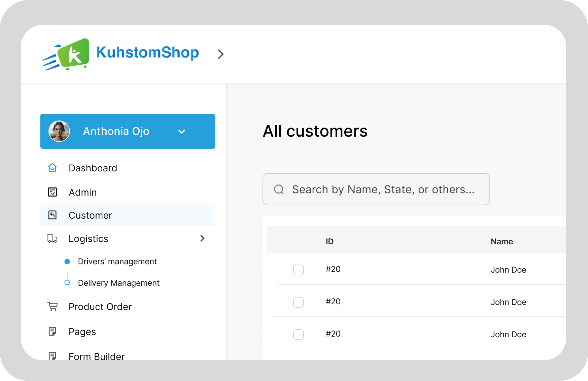Click the Admin checklist icon
Screen dimensions: 588x381
[x=53, y=192]
